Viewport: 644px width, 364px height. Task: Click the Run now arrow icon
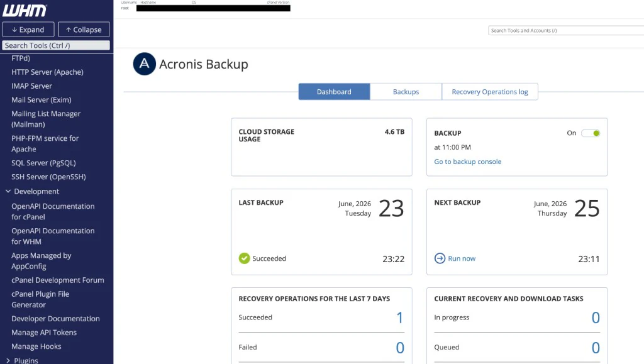(x=440, y=258)
